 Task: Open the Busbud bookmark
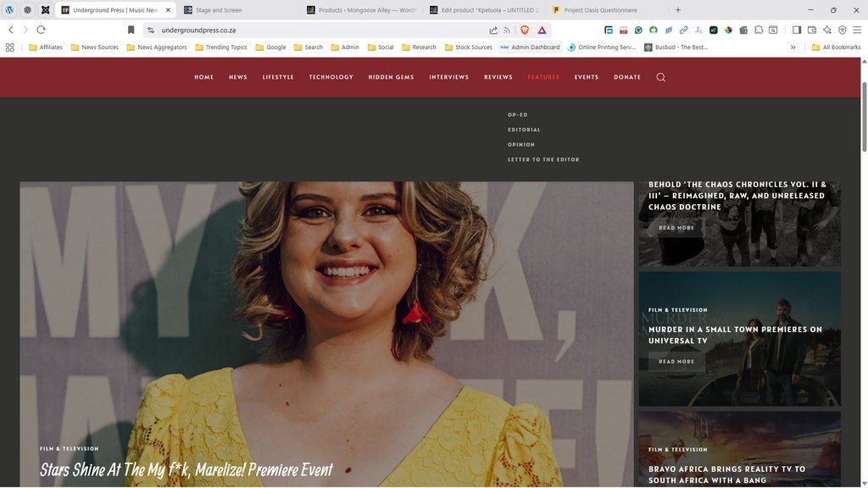676,47
